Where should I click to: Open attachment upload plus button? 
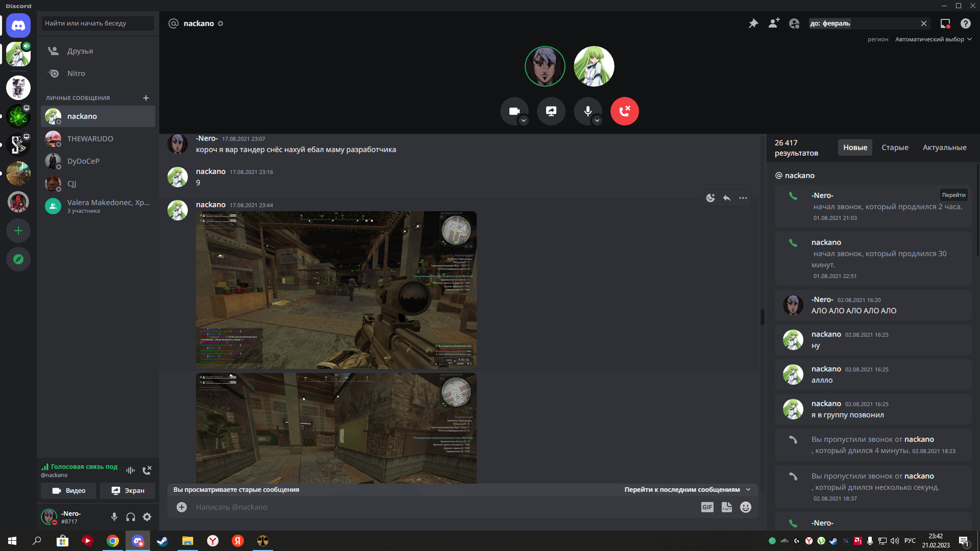point(182,507)
